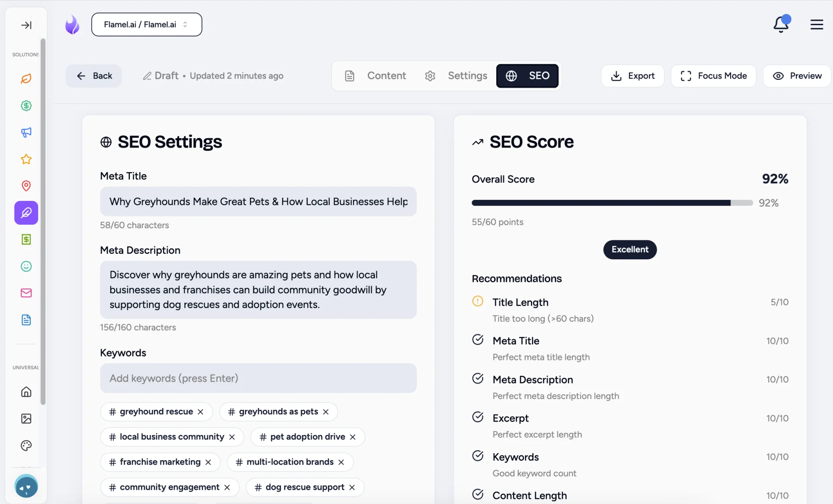The height and width of the screenshot is (504, 833).
Task: Go to the home sidebar icon
Action: click(x=26, y=392)
